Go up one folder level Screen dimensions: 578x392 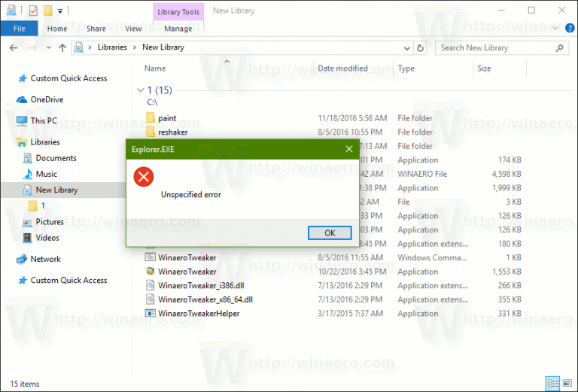[62, 48]
